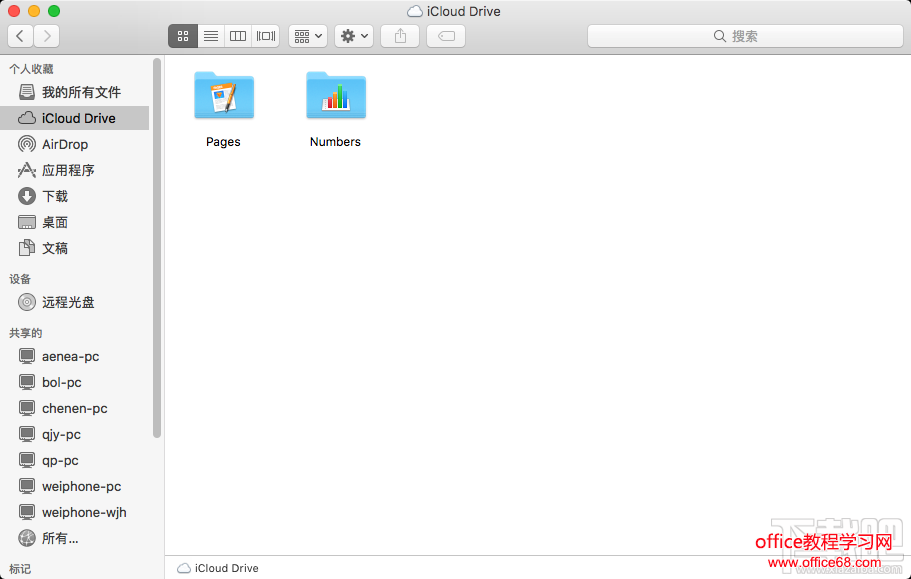Close the Finder window
Screen dimensions: 911x579
tap(14, 11)
